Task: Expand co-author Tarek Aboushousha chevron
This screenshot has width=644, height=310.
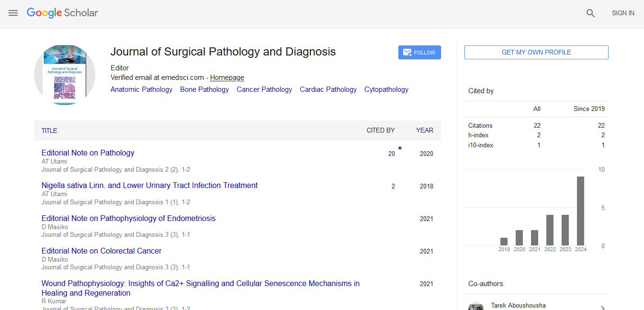Action: [602, 308]
